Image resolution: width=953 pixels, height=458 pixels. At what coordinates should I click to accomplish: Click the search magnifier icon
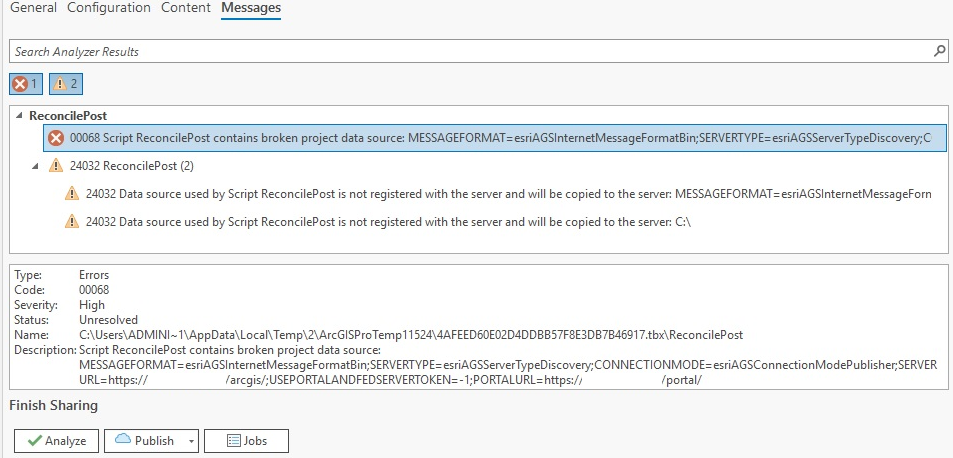pos(940,52)
